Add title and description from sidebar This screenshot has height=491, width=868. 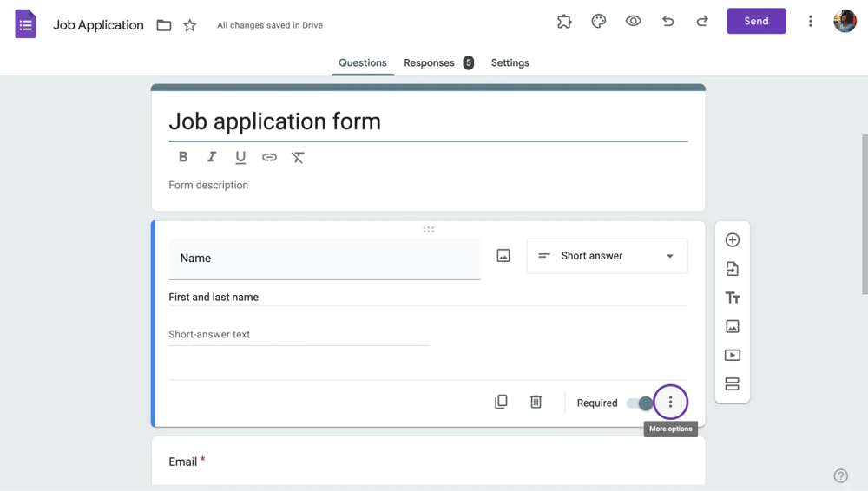click(x=732, y=298)
